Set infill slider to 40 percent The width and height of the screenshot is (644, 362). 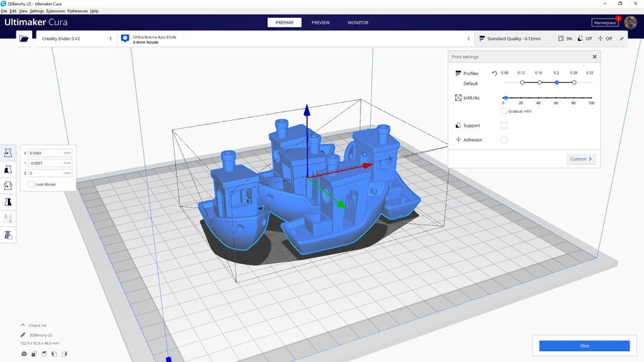pos(538,98)
